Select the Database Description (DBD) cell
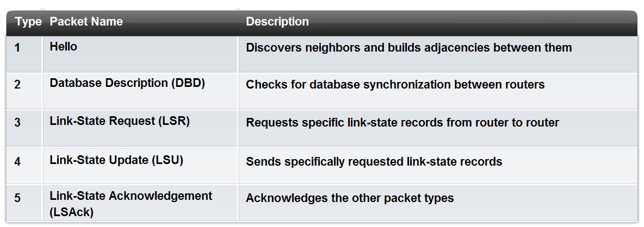Viewport: 644px width, 227px height. [x=127, y=84]
